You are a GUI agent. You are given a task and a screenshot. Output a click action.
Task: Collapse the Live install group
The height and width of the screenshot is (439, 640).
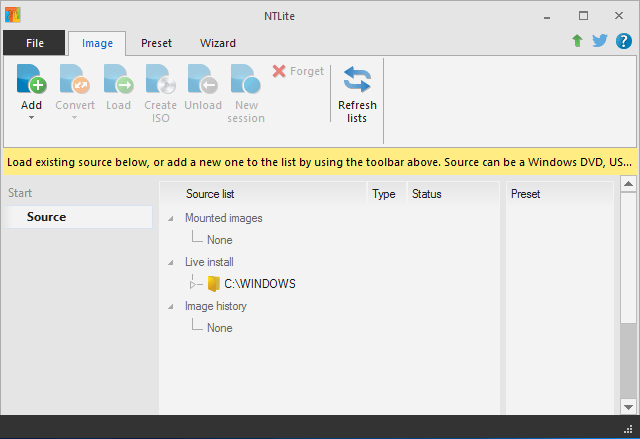pyautogui.click(x=170, y=262)
